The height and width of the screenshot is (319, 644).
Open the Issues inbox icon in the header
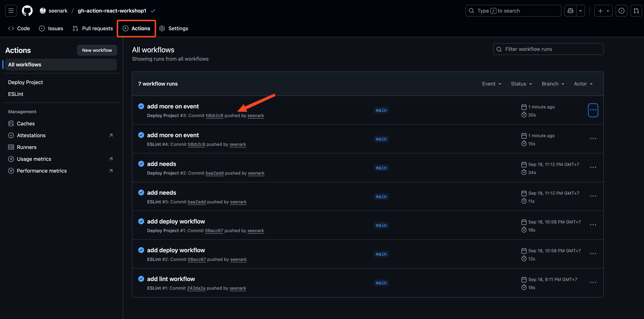click(621, 11)
